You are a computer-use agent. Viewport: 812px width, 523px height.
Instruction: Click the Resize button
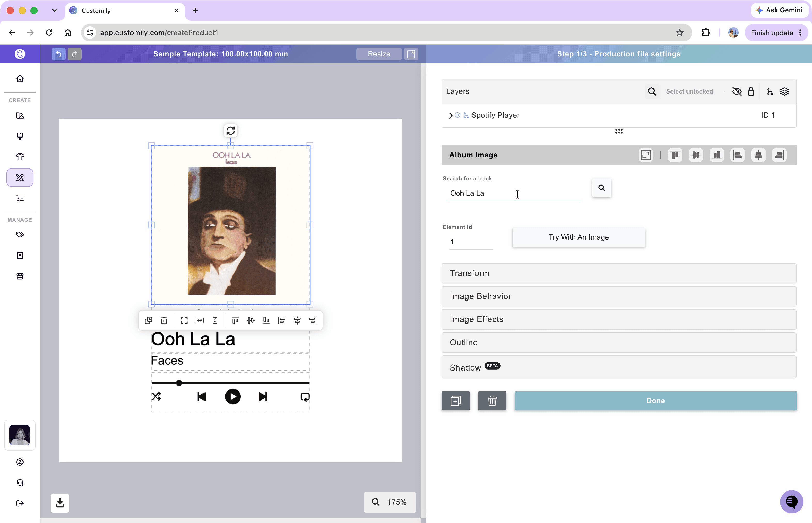379,54
